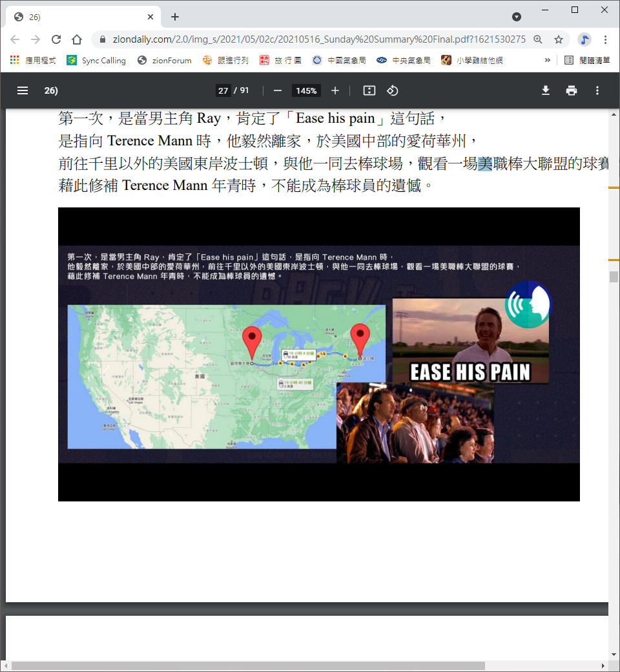This screenshot has width=620, height=672.
Task: Open the 跟進行列 bookmark
Action: 225,61
